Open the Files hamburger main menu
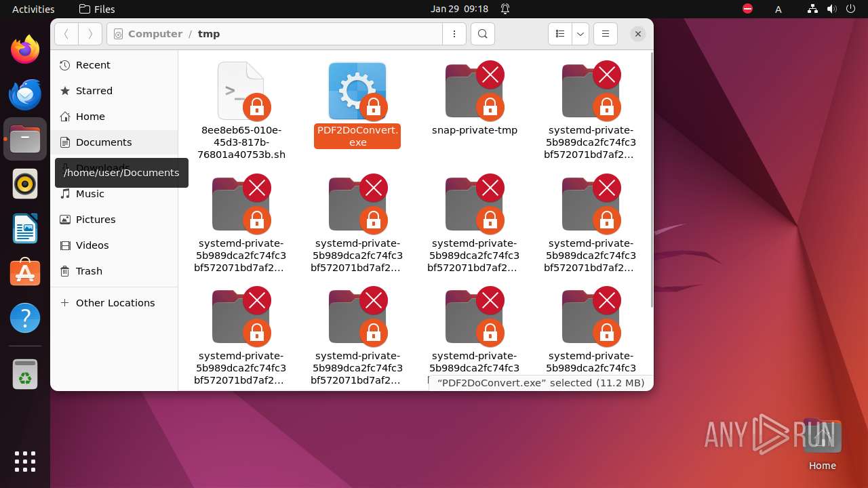 click(x=606, y=34)
